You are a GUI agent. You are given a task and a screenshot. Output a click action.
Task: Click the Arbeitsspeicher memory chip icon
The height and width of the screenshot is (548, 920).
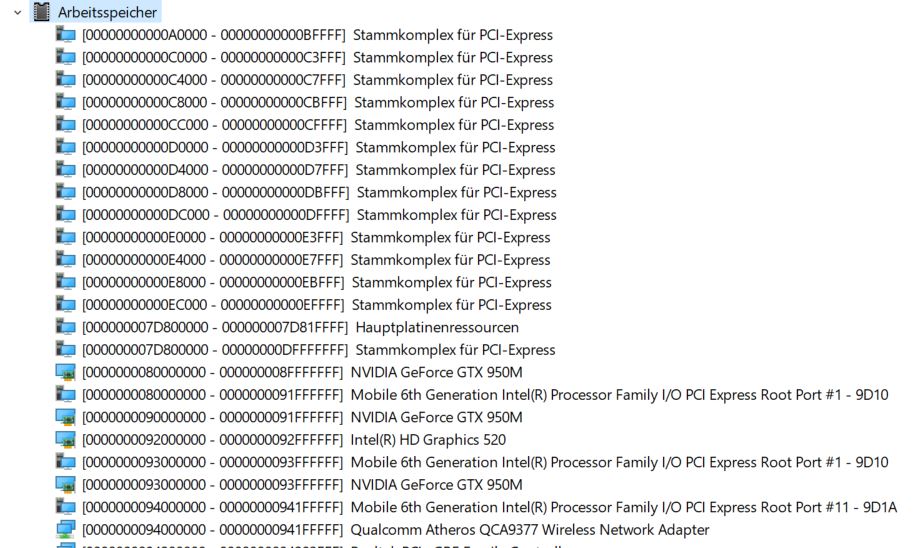[41, 12]
